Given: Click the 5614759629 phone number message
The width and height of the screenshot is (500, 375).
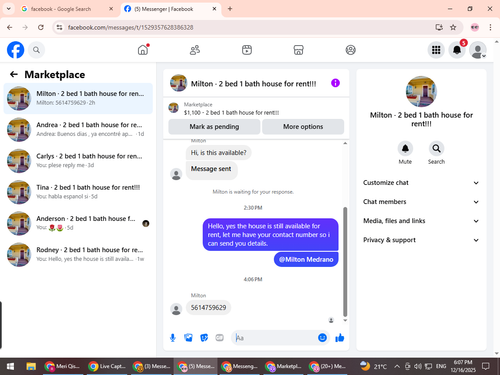Looking at the screenshot, I should point(208,308).
